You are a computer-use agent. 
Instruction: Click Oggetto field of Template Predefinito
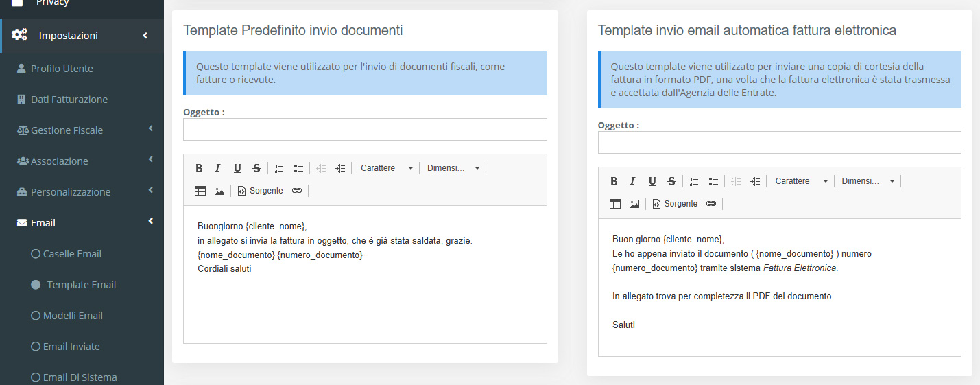[x=365, y=129]
